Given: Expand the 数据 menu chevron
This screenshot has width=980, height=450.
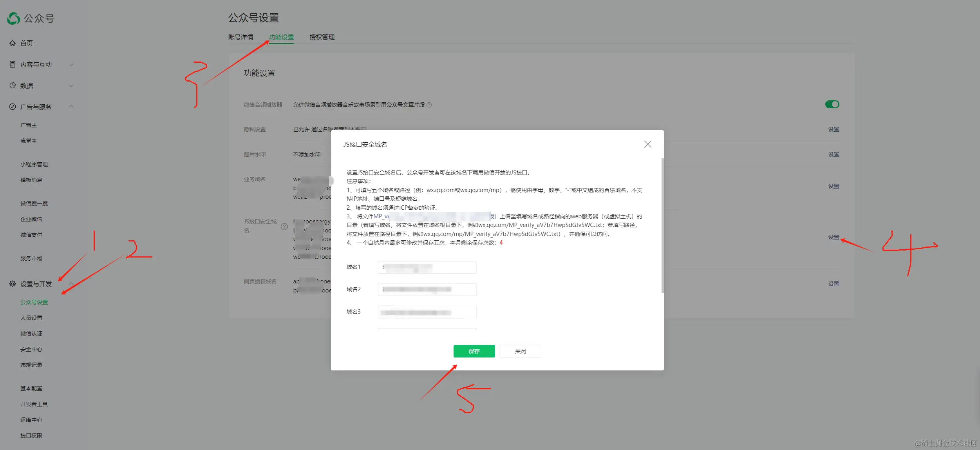Looking at the screenshot, I should (71, 85).
